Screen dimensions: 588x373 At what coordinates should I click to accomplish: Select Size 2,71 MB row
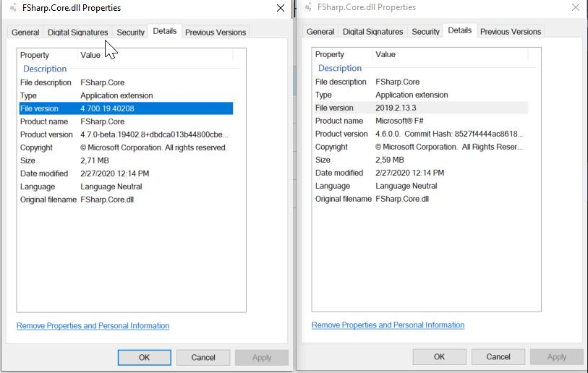click(x=126, y=160)
